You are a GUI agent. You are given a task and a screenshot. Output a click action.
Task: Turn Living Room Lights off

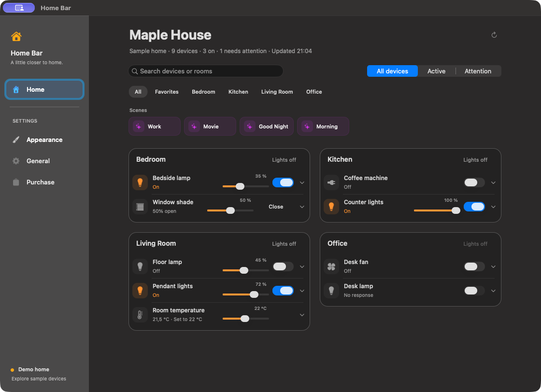pyautogui.click(x=284, y=244)
